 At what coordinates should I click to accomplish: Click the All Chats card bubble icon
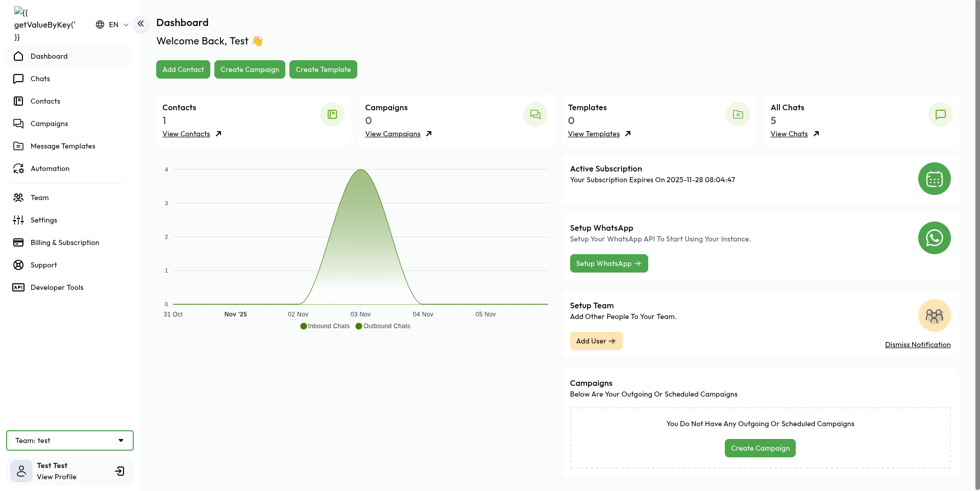pyautogui.click(x=940, y=114)
